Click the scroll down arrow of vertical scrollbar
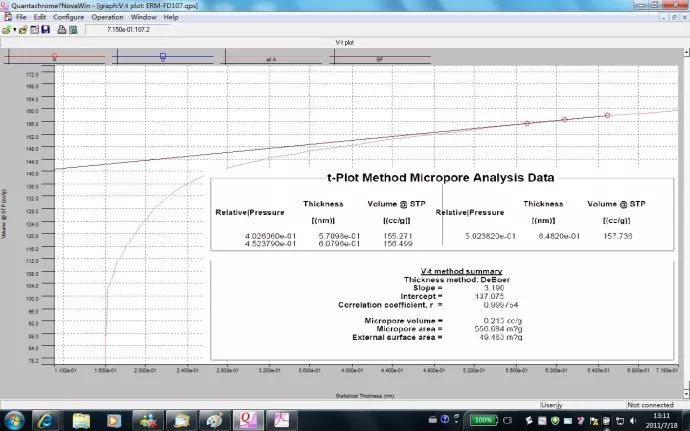Viewport: 690px width, 431px height. (686, 392)
